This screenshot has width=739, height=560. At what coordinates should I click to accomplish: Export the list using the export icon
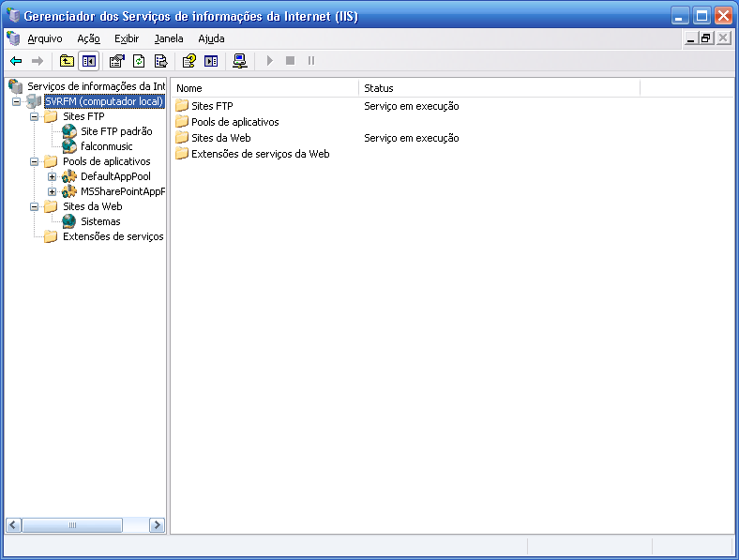[160, 61]
